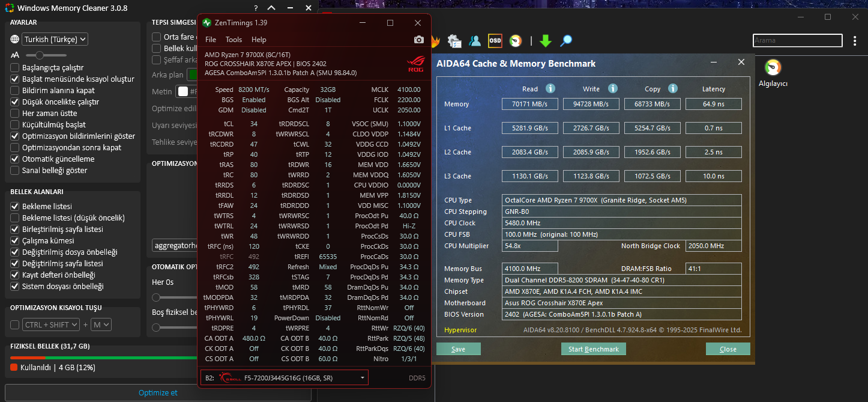Click the Hypervisor label in AIDA64 benchmark
The height and width of the screenshot is (402, 868).
460,330
